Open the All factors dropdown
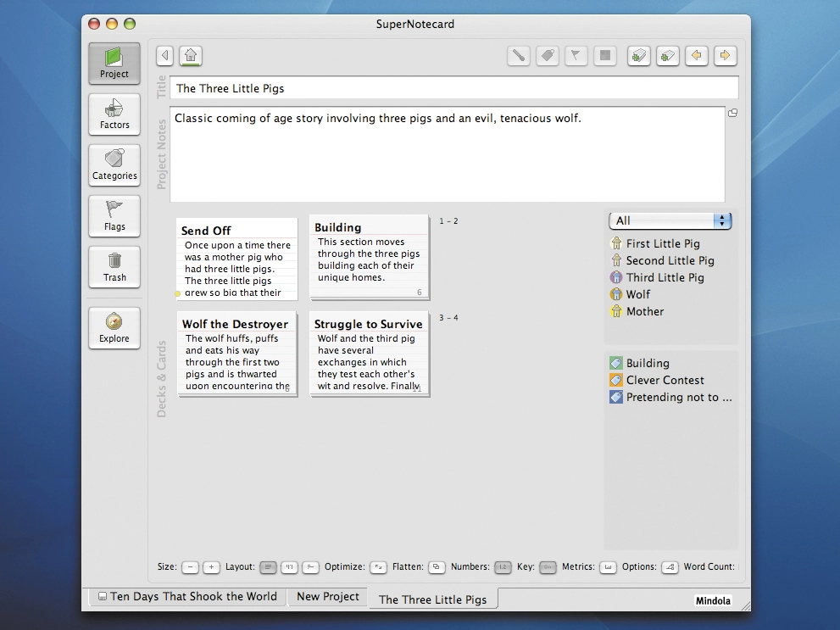The image size is (840, 630). point(670,220)
